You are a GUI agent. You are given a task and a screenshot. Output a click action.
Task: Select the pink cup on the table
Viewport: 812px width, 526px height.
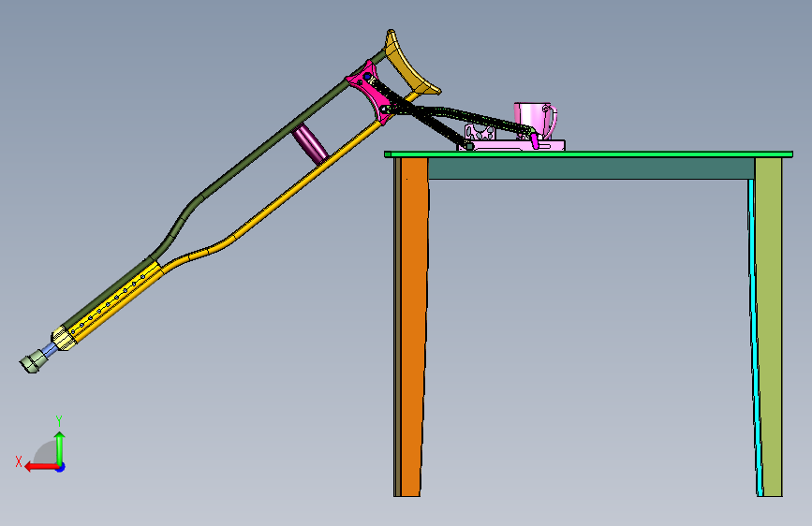pyautogui.click(x=535, y=119)
